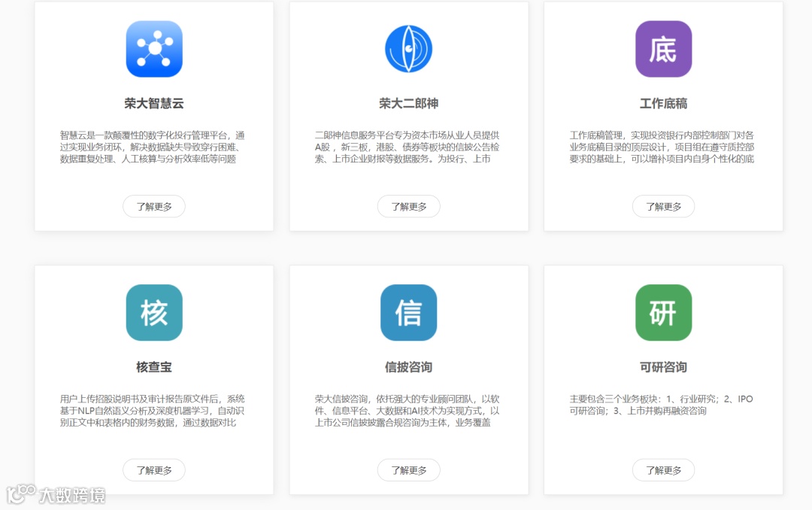Click the green 研 icon for 可研咨询
Viewport: 812px width, 510px height.
tap(663, 312)
